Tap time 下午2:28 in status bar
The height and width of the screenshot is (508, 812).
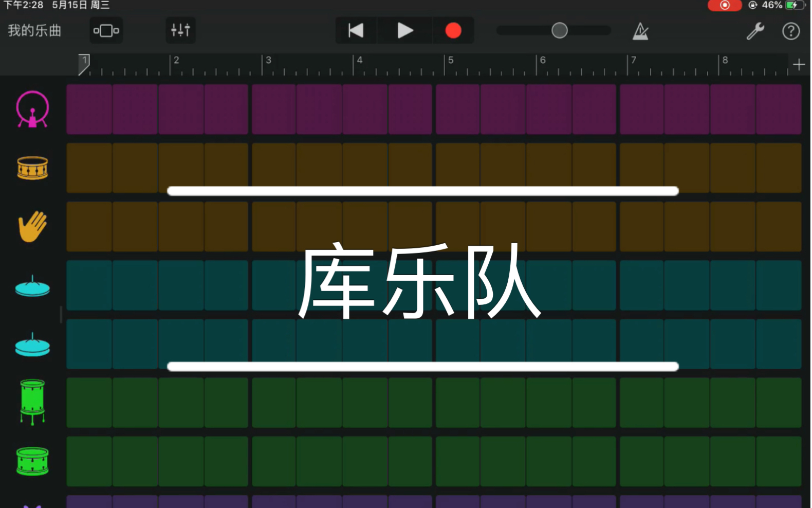coord(24,5)
